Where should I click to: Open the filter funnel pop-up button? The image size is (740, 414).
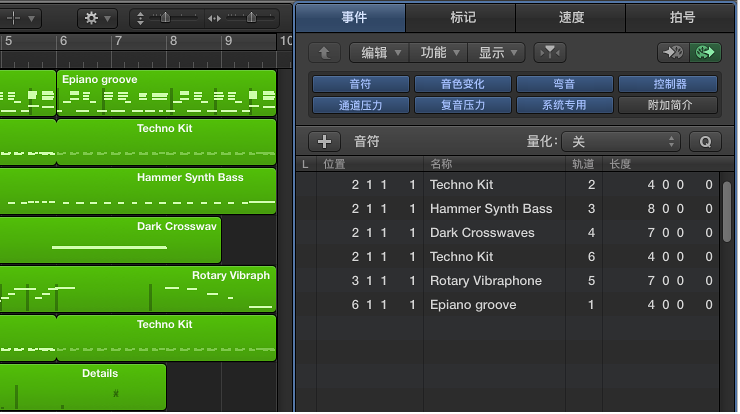549,53
